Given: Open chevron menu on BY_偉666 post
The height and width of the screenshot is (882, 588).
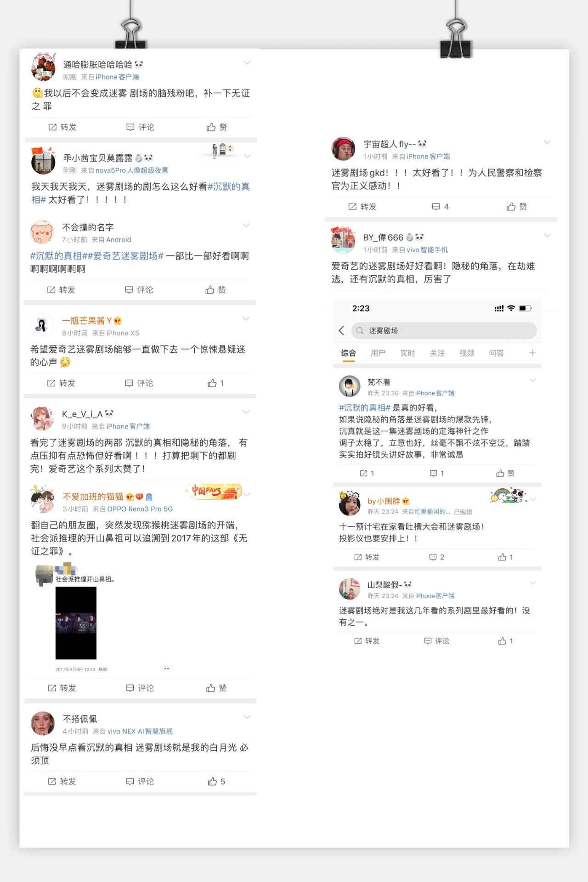Looking at the screenshot, I should 547,235.
